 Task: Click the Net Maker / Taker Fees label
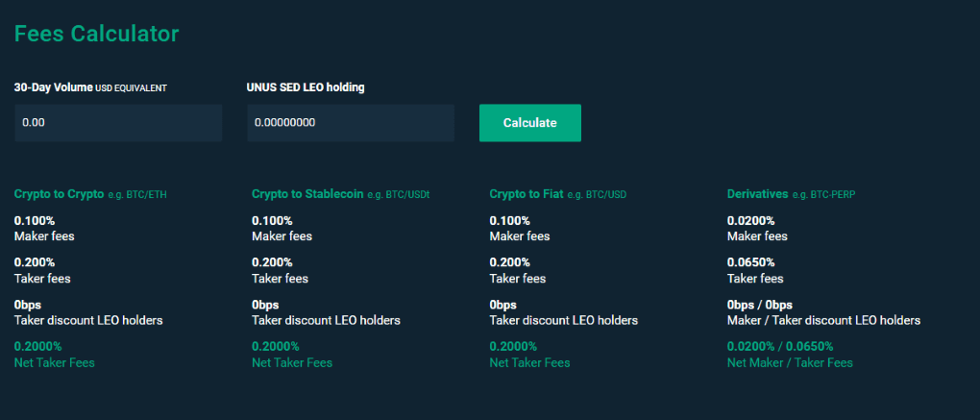[x=790, y=362]
